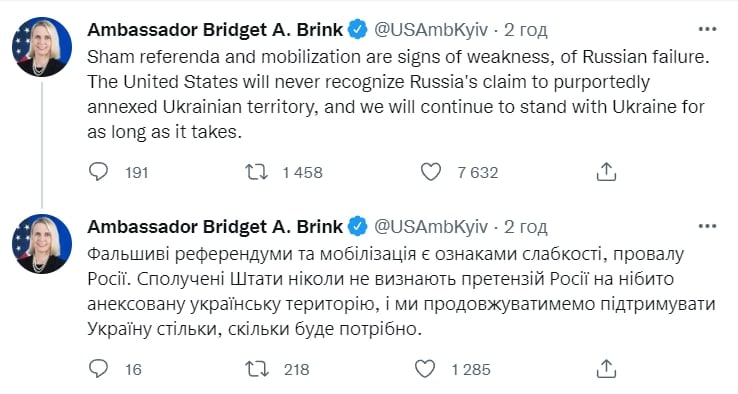Like the Ukrainian tweet with 1 285 likes
738x394 pixels.
[x=425, y=369]
